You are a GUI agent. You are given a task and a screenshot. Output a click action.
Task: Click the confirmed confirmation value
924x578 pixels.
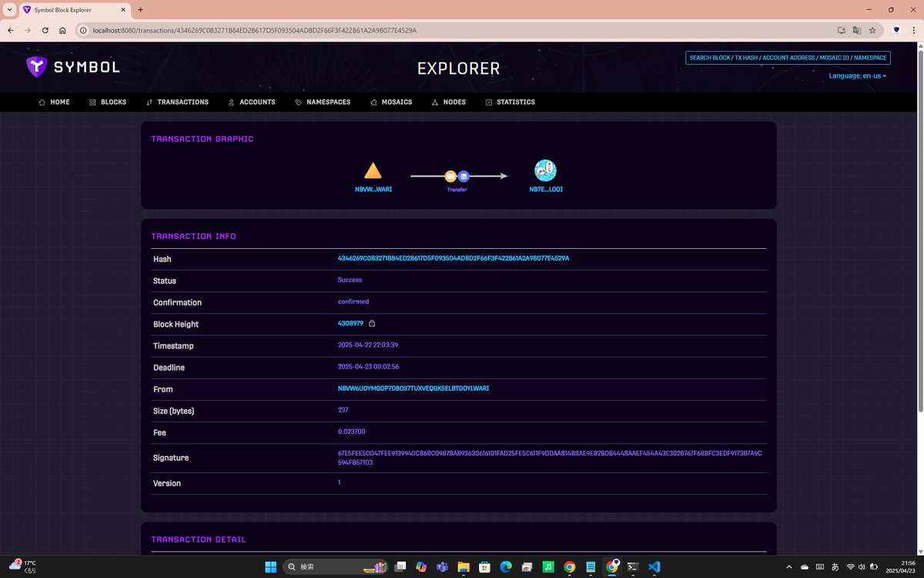[353, 301]
